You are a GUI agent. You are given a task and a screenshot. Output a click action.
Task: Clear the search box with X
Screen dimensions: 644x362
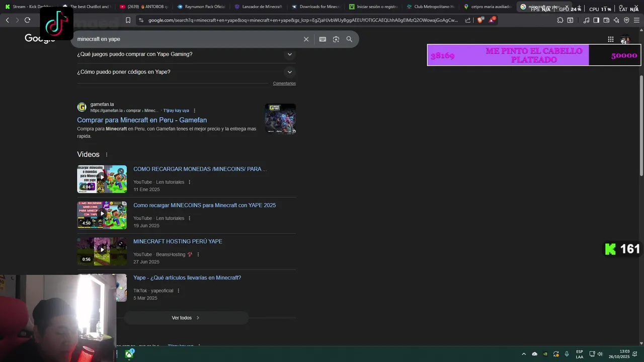(x=306, y=39)
